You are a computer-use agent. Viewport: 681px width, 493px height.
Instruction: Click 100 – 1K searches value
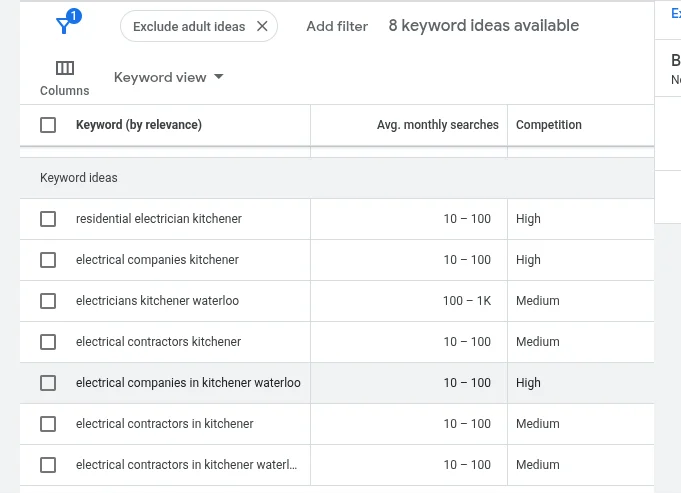[467, 301]
